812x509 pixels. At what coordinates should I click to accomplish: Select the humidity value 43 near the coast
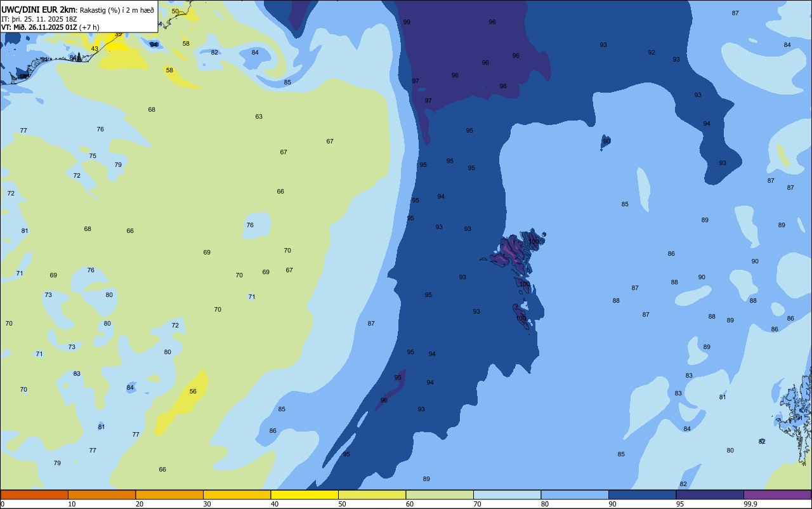click(x=95, y=48)
